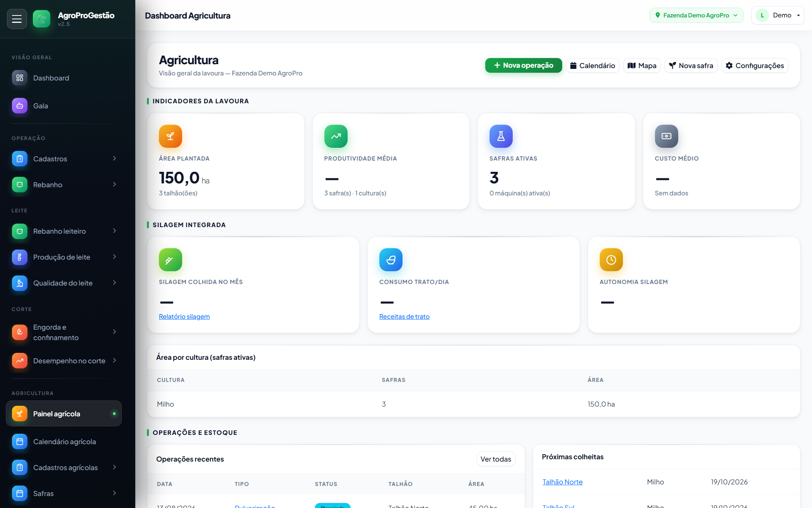Screen dimensions: 812x508
Task: Expand the Cadastros agrícolas chevron
Action: 114,467
